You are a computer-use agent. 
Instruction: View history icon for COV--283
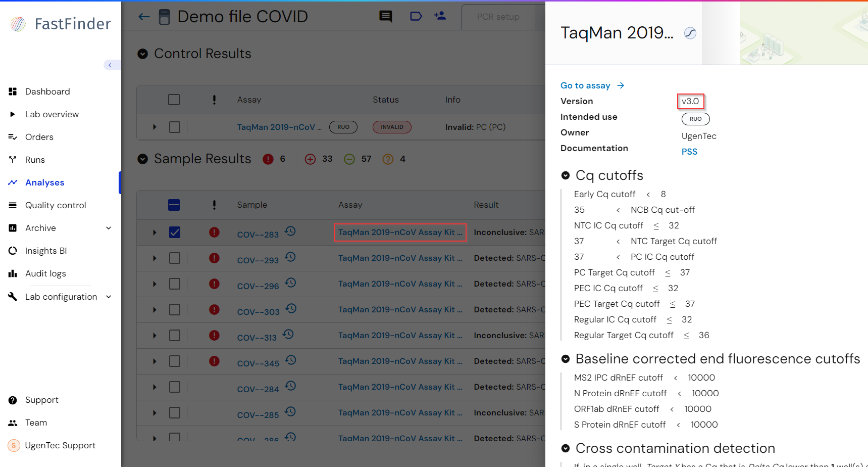290,231
